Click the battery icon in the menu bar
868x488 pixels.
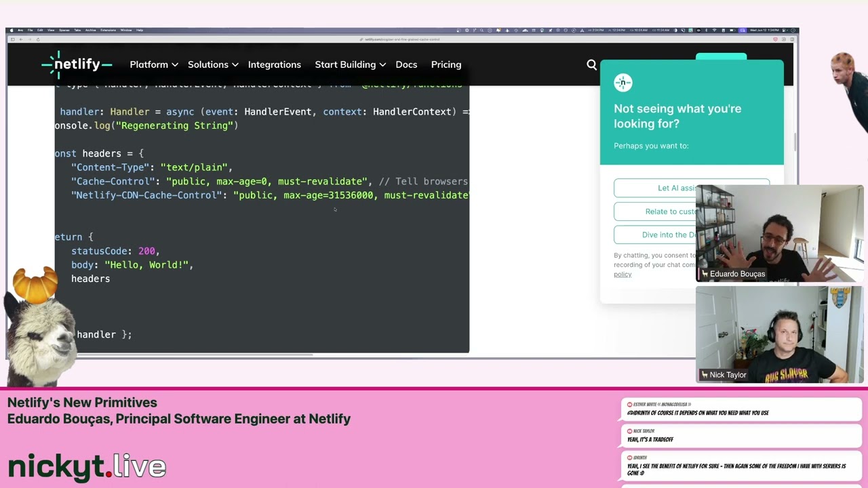[731, 30]
